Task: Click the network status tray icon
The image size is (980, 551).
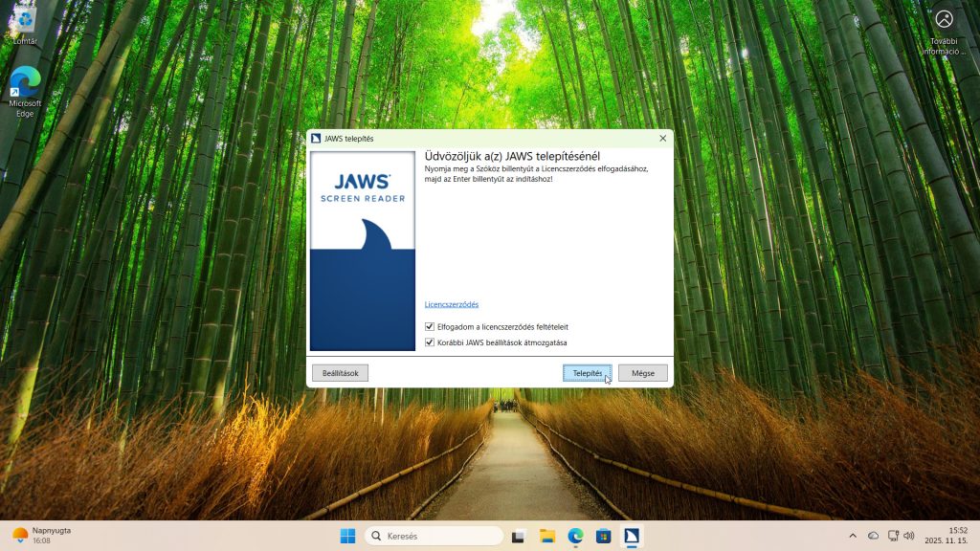Action: click(892, 536)
